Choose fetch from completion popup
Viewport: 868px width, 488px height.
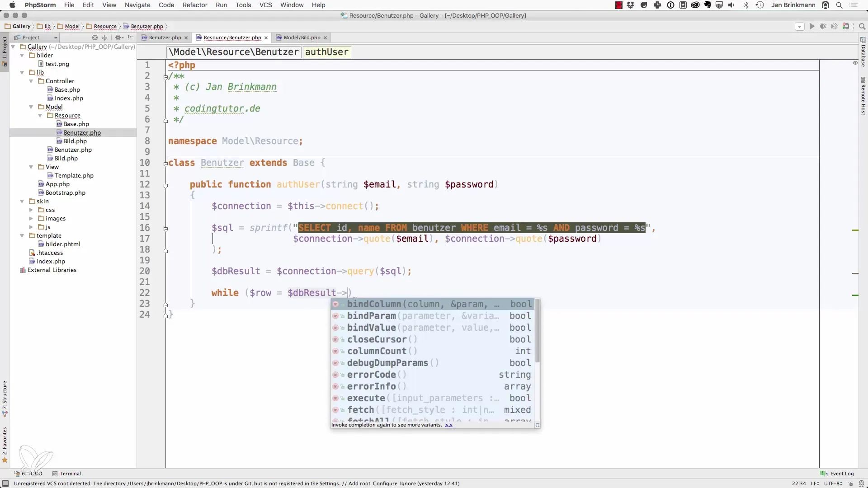point(433,410)
